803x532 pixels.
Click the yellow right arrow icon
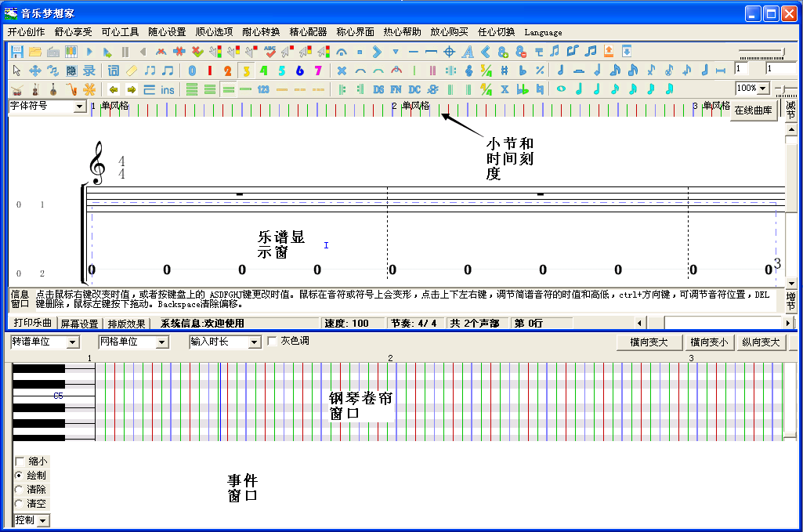pos(132,89)
